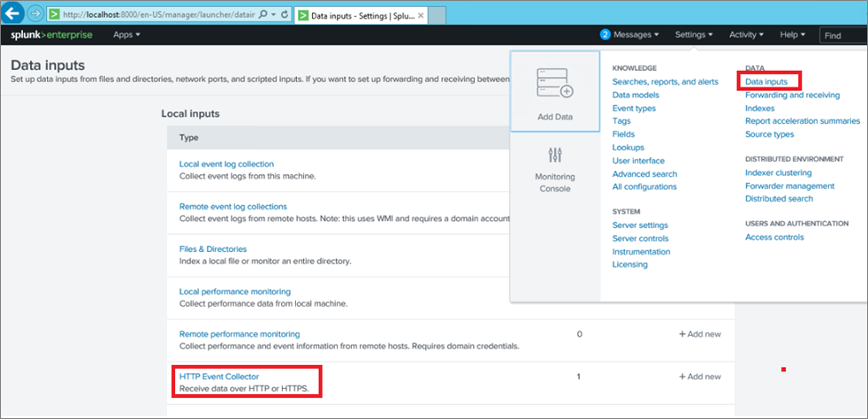
Task: Open Indexes settings
Action: [759, 108]
